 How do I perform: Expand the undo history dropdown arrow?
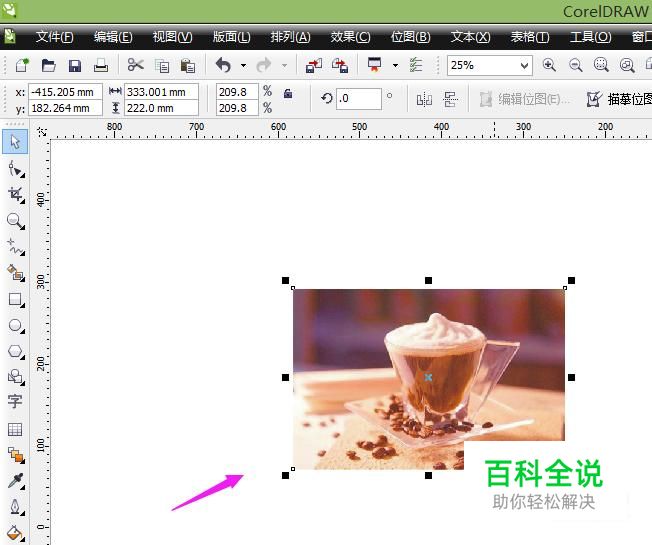pyautogui.click(x=243, y=66)
